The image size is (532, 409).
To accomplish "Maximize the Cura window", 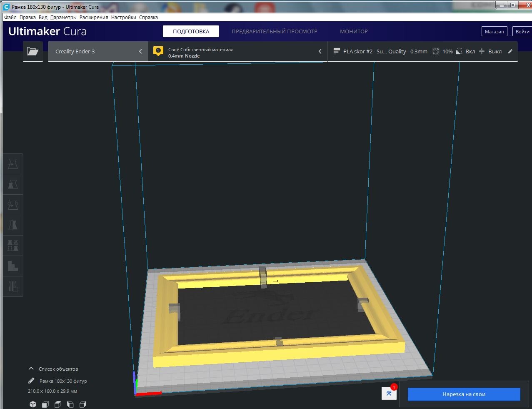I will coord(513,5).
